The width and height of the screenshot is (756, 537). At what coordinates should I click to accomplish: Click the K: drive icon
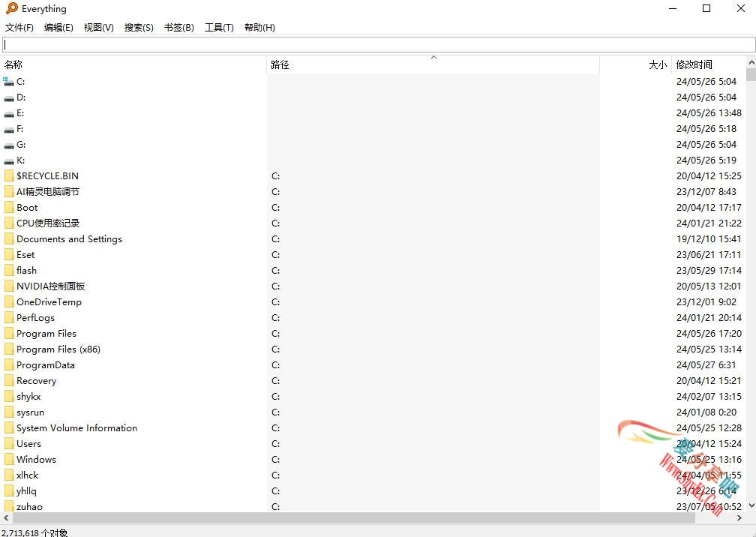(9, 160)
